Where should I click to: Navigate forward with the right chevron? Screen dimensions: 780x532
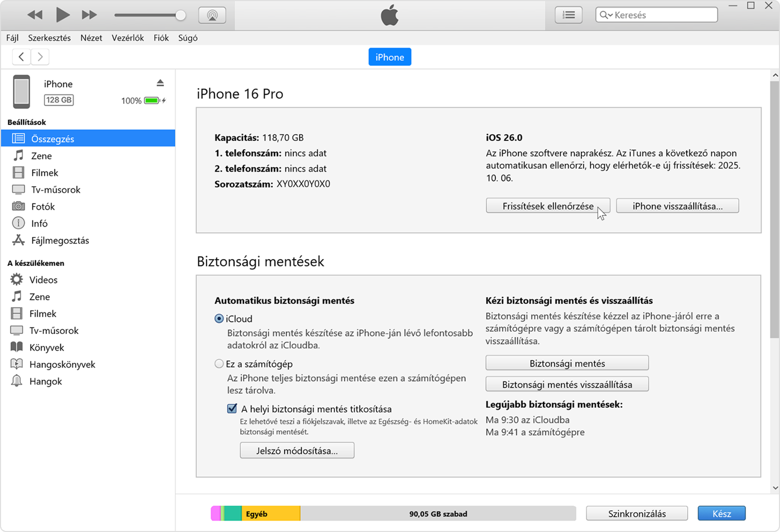coord(40,57)
